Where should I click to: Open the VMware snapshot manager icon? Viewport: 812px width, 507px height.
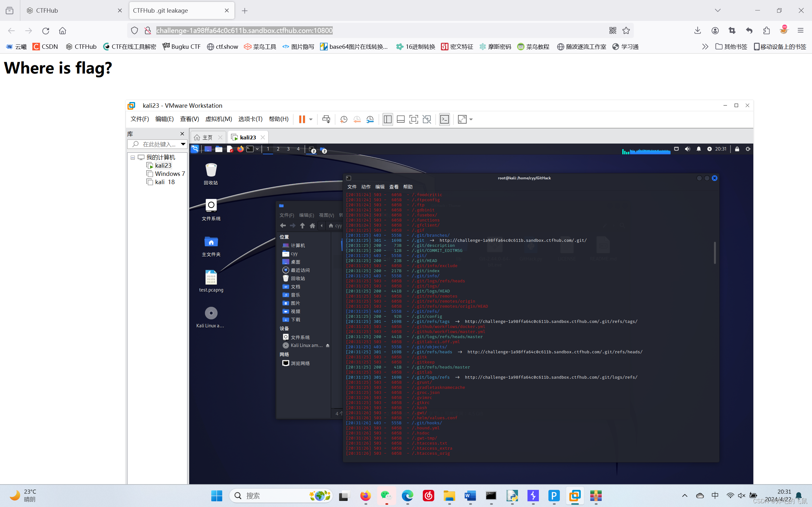pos(370,119)
